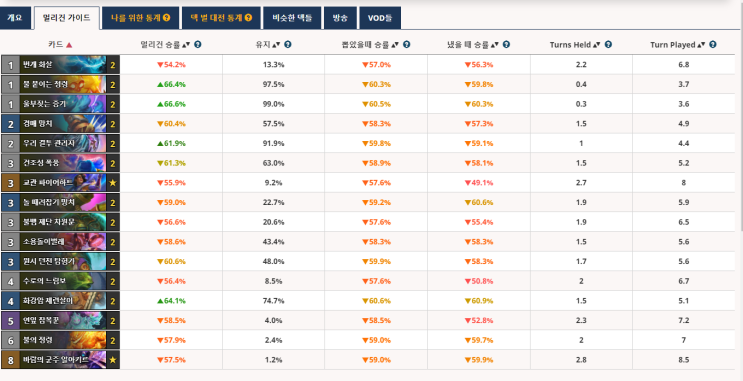Viewport: 743px width, 381px height.
Task: Open help icon for 멀리건 승률
Action: pyautogui.click(x=198, y=45)
